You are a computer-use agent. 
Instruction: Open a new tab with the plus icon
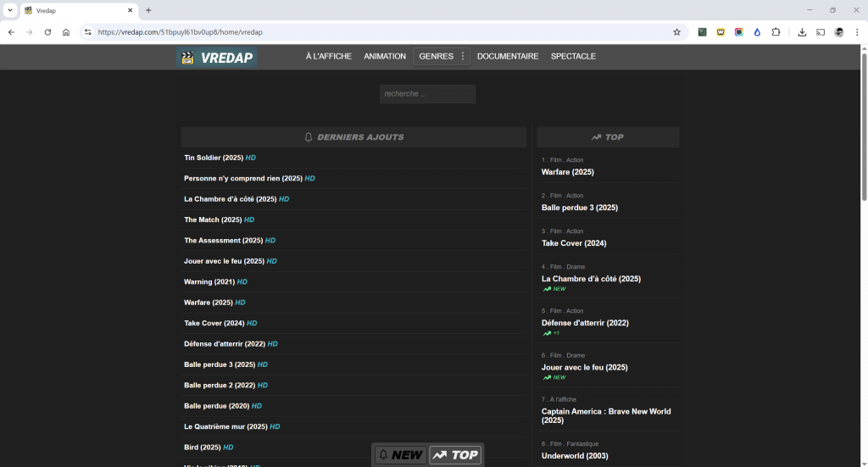point(148,10)
